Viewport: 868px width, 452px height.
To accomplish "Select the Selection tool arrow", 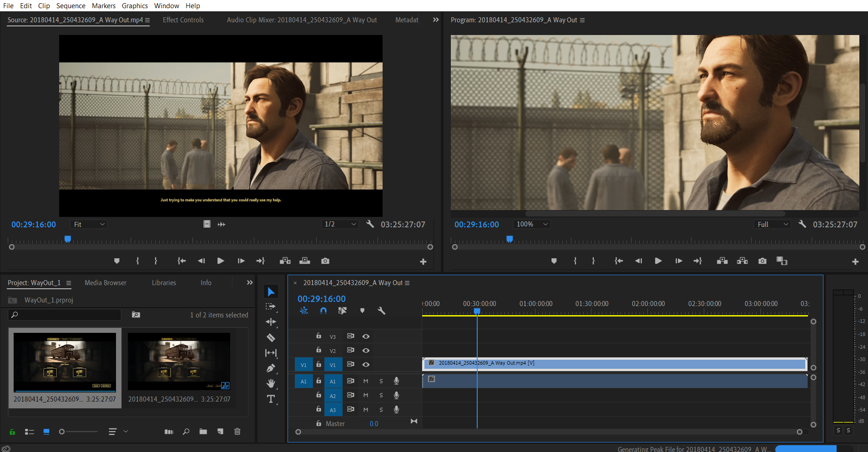I will tap(271, 291).
